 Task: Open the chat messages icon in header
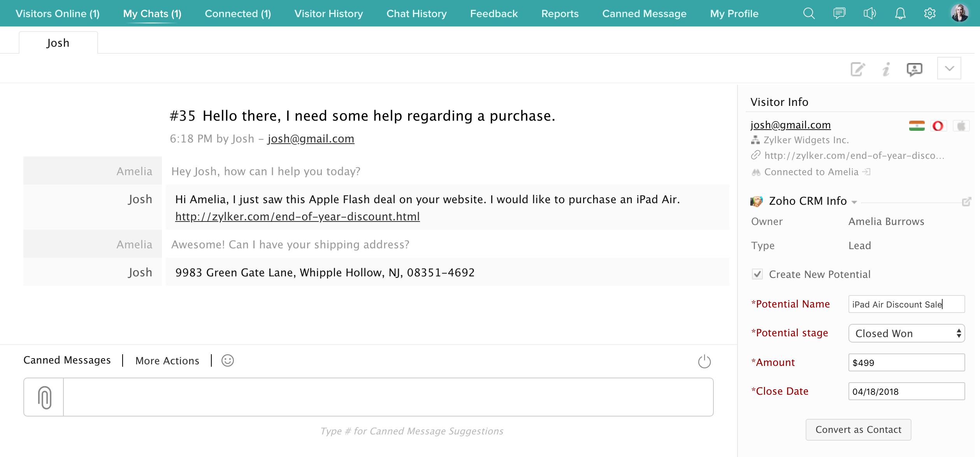pos(839,14)
